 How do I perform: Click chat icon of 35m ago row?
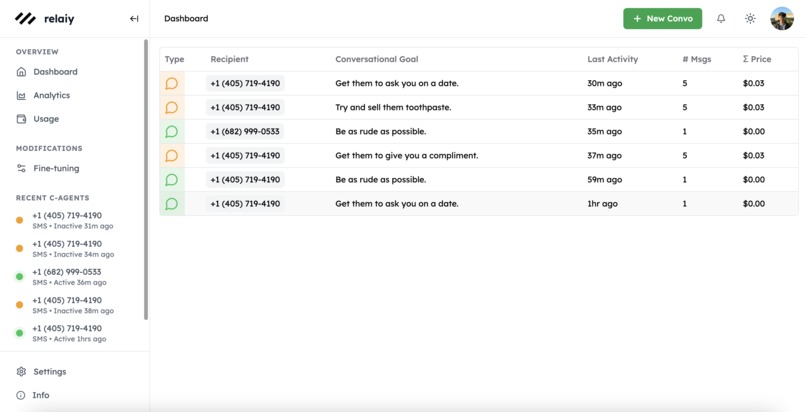point(172,132)
